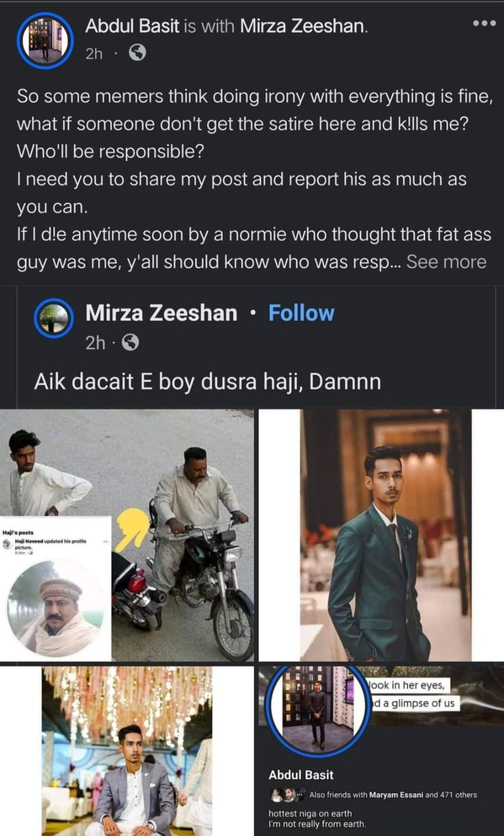This screenshot has width=504, height=836.
Task: Open Abdul Basit's circular profile photo in the screenshot
Action: pyautogui.click(x=318, y=710)
